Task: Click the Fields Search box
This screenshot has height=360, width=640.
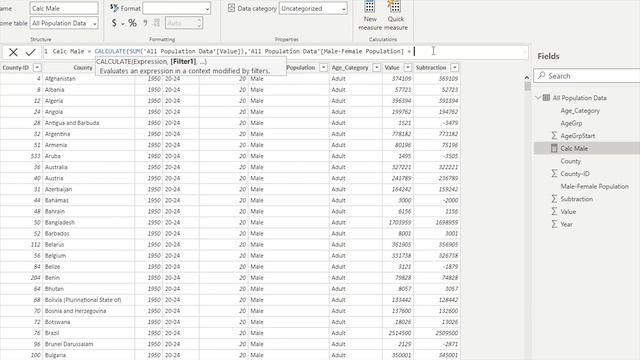Action: (x=587, y=76)
